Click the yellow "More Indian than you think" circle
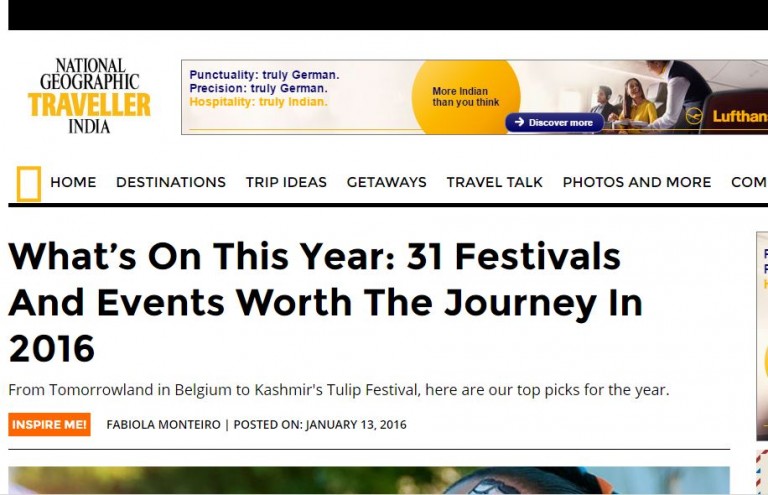The width and height of the screenshot is (768, 495). 466,97
